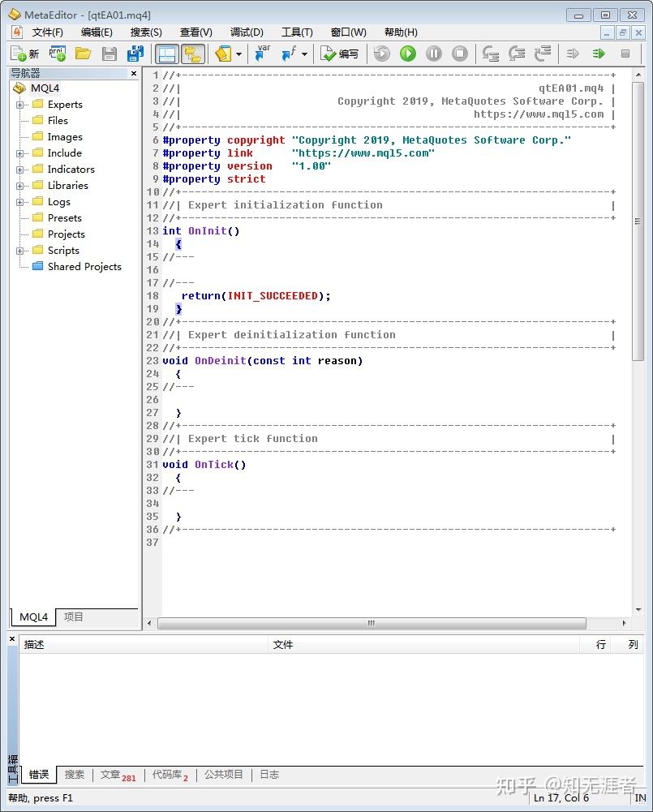The width and height of the screenshot is (653, 812).
Task: Save the file with the floppy icon
Action: click(110, 54)
